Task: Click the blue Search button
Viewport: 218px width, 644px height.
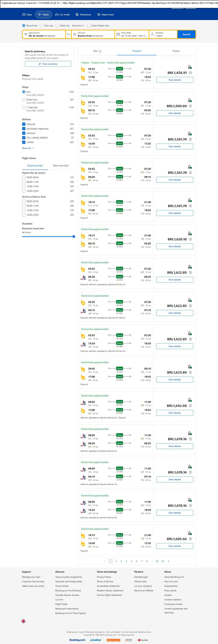Action: (x=186, y=34)
